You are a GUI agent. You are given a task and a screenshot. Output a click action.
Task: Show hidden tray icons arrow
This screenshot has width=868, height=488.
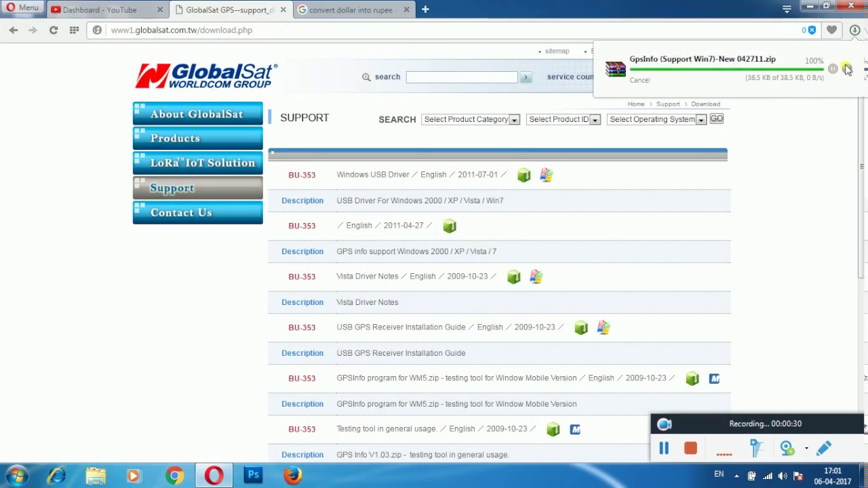tap(736, 475)
